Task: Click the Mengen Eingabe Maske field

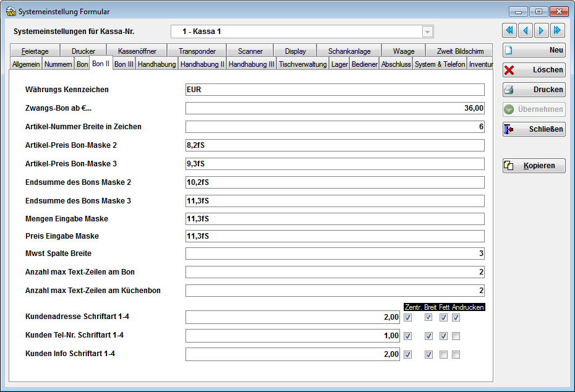Action: click(335, 219)
